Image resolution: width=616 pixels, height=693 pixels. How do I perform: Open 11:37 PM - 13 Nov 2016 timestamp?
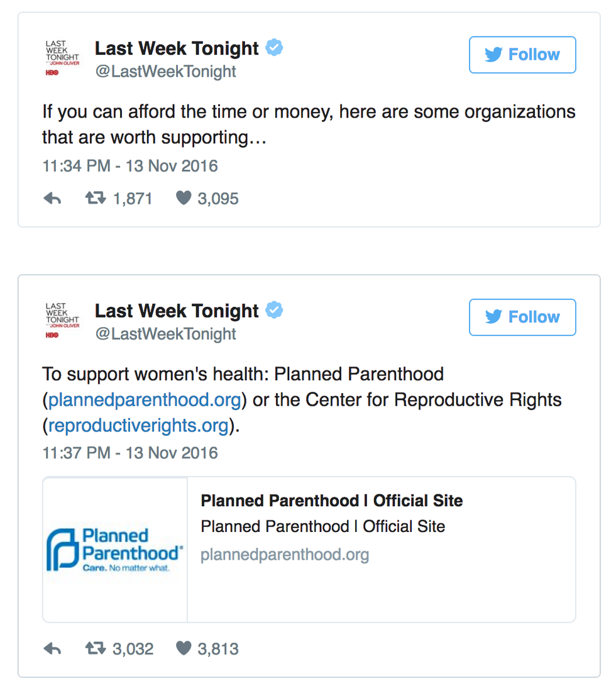[130, 453]
